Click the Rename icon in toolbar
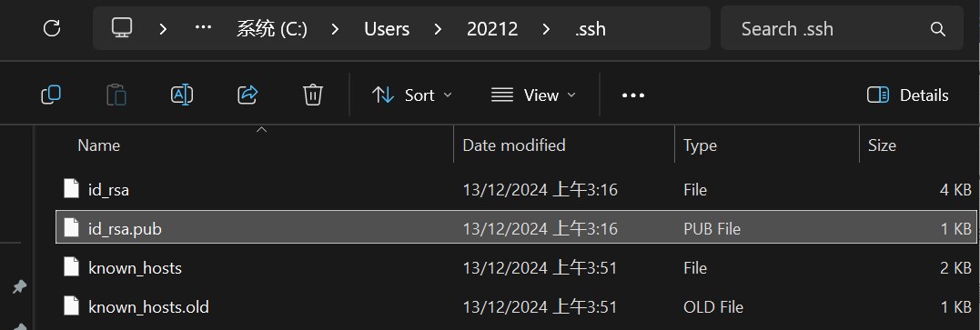The height and width of the screenshot is (330, 980). [x=182, y=95]
